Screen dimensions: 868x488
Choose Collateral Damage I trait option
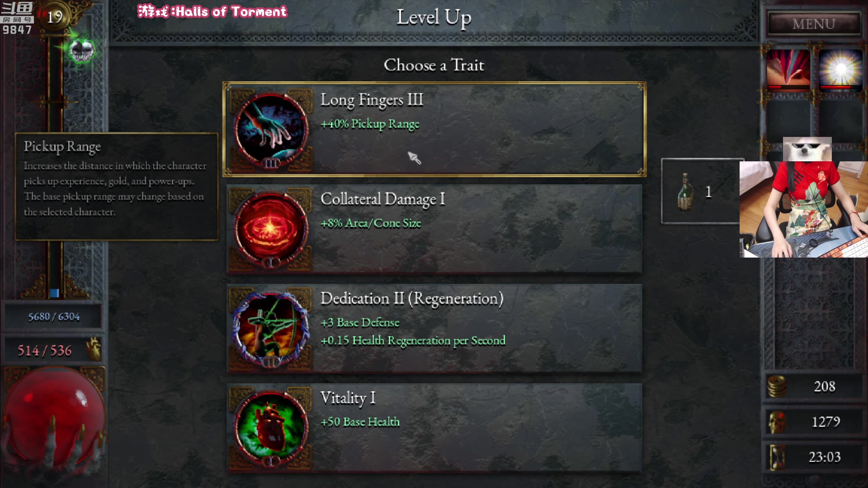(434, 229)
